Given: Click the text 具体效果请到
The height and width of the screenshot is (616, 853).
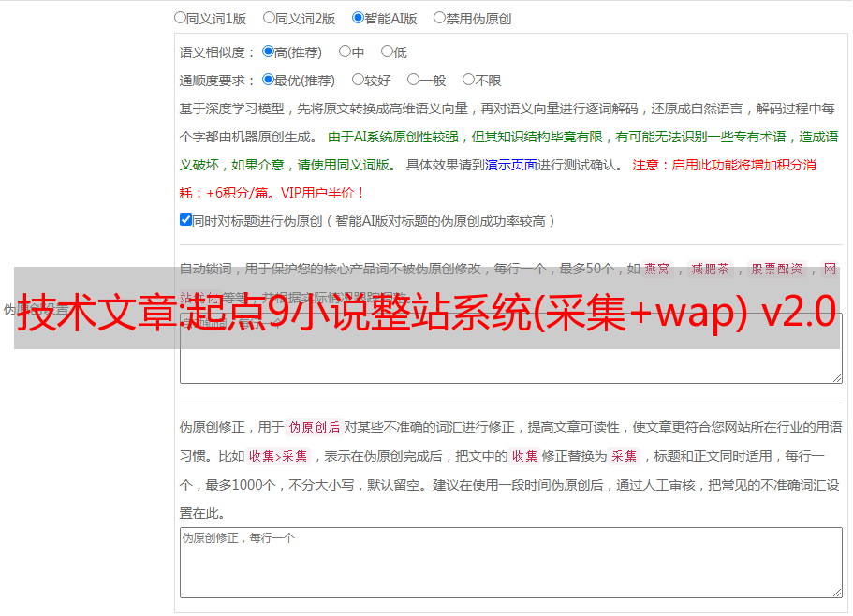Looking at the screenshot, I should click(445, 165).
